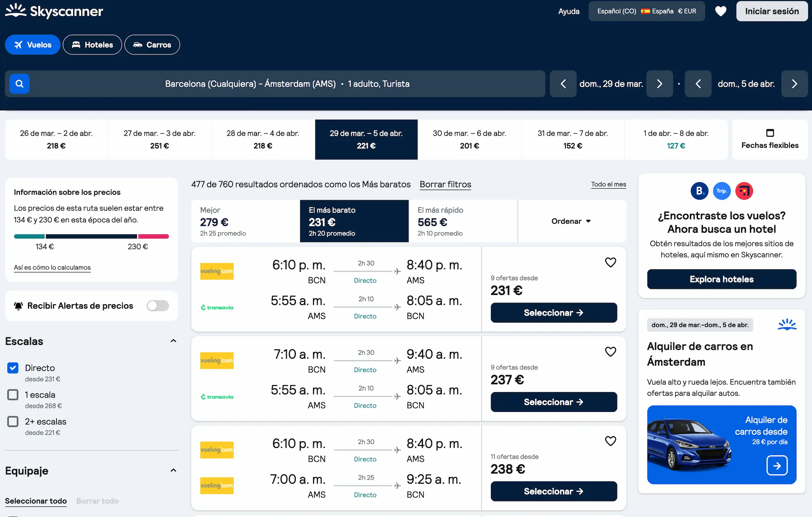Click the Borrar filtros link
Screen dimensions: 812x517
(x=445, y=184)
